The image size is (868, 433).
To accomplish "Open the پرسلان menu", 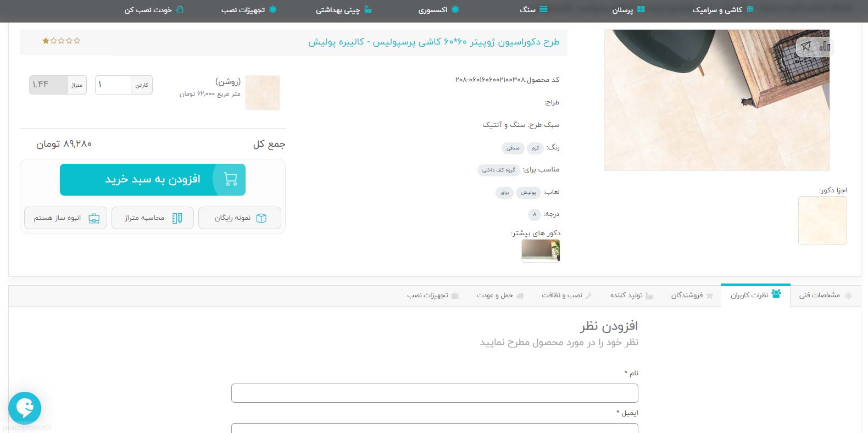I will click(x=628, y=10).
